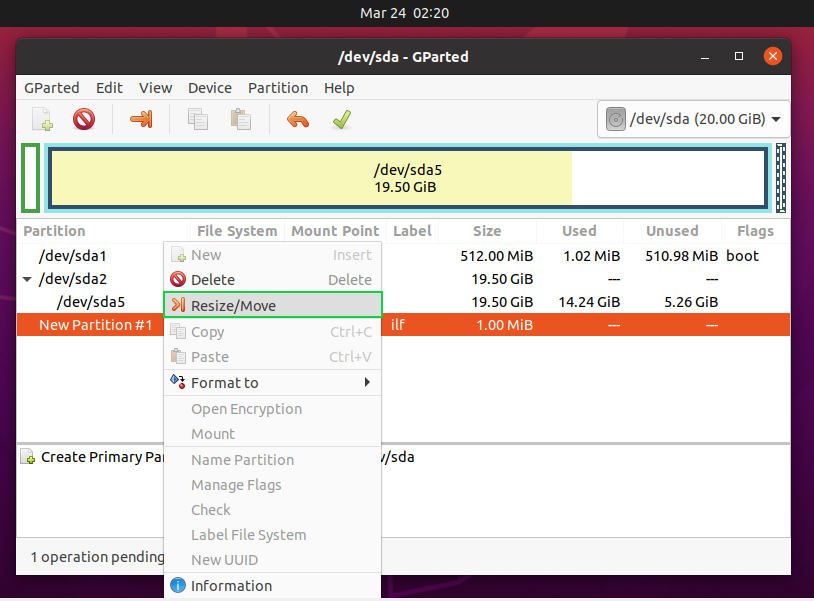Open the GParted menu
Screen dimensions: 814x601
pos(52,88)
